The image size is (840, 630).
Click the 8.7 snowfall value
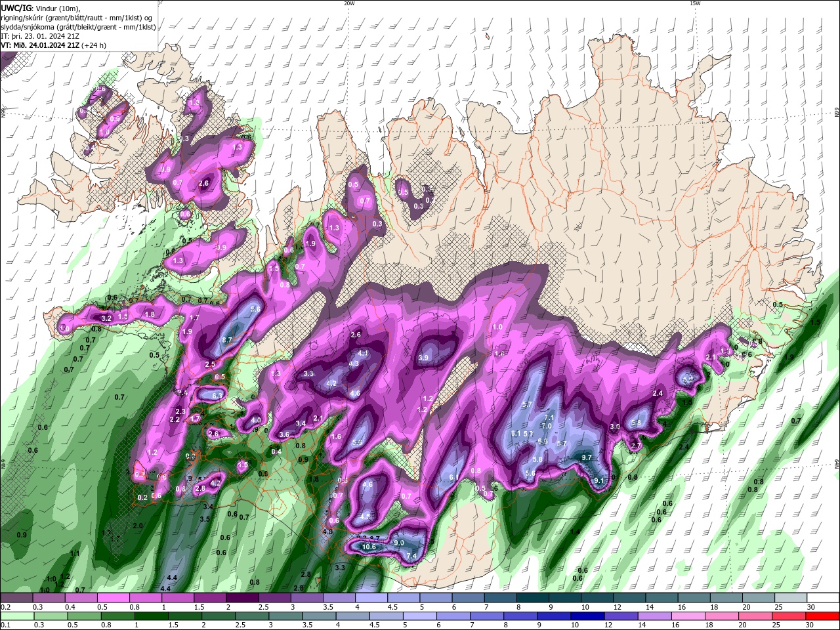click(228, 339)
